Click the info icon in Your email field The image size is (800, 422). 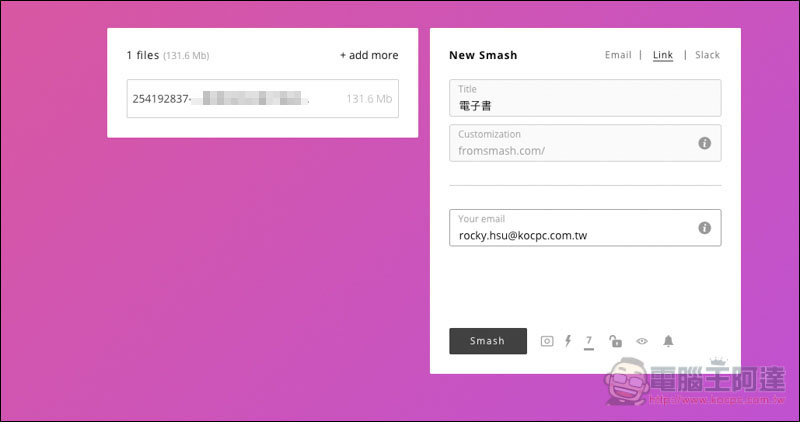pyautogui.click(x=704, y=228)
